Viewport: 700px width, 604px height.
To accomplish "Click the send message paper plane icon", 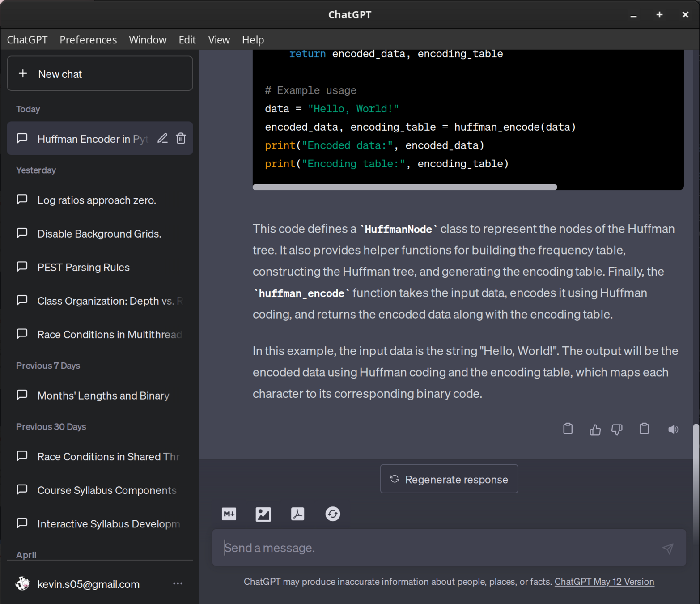I will tap(668, 548).
